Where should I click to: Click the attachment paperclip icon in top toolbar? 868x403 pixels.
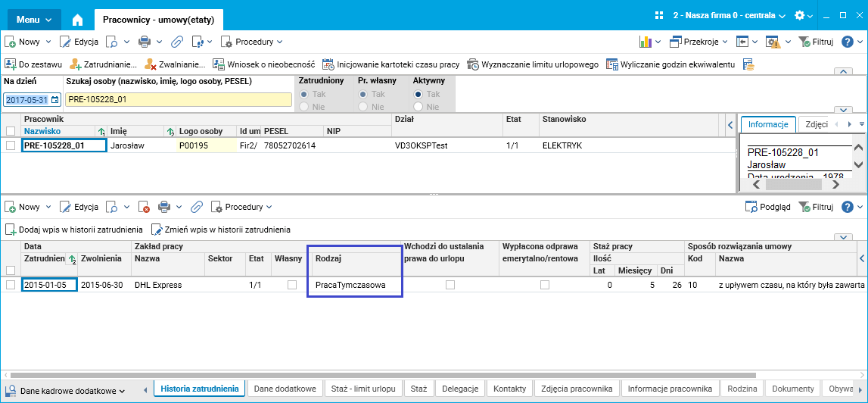coord(177,42)
